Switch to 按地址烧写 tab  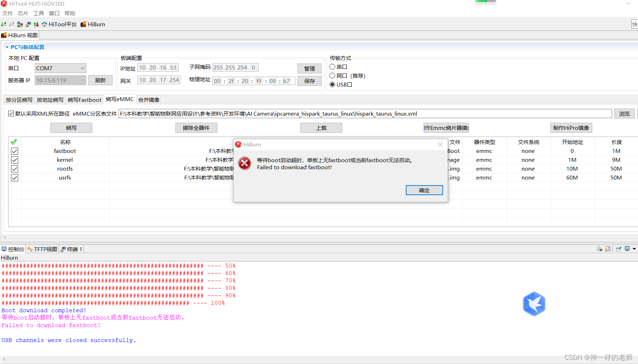point(50,100)
